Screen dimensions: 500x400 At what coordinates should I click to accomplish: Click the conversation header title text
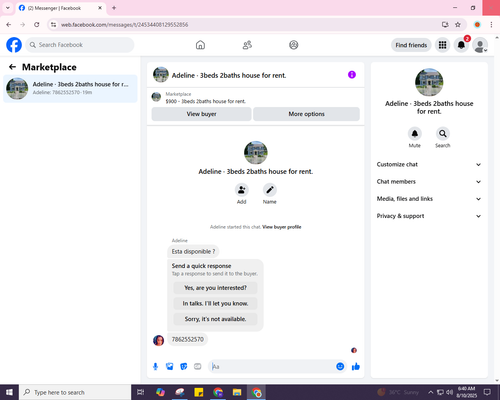tap(229, 75)
